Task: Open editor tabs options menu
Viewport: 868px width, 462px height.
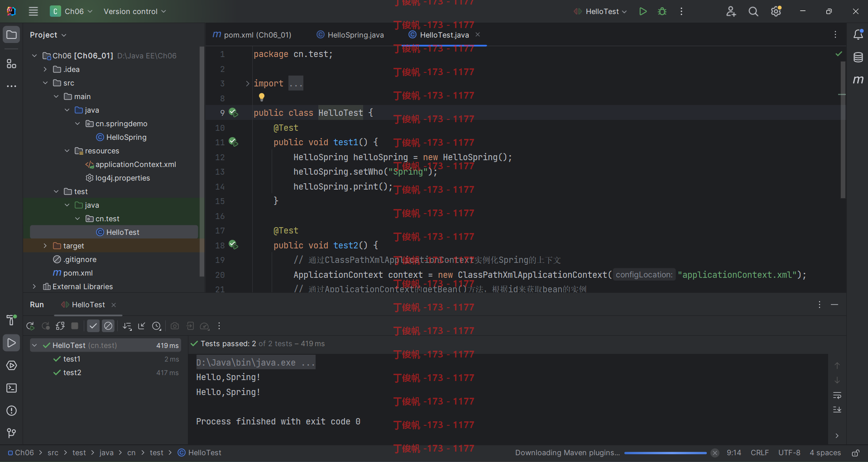Action: (x=835, y=34)
